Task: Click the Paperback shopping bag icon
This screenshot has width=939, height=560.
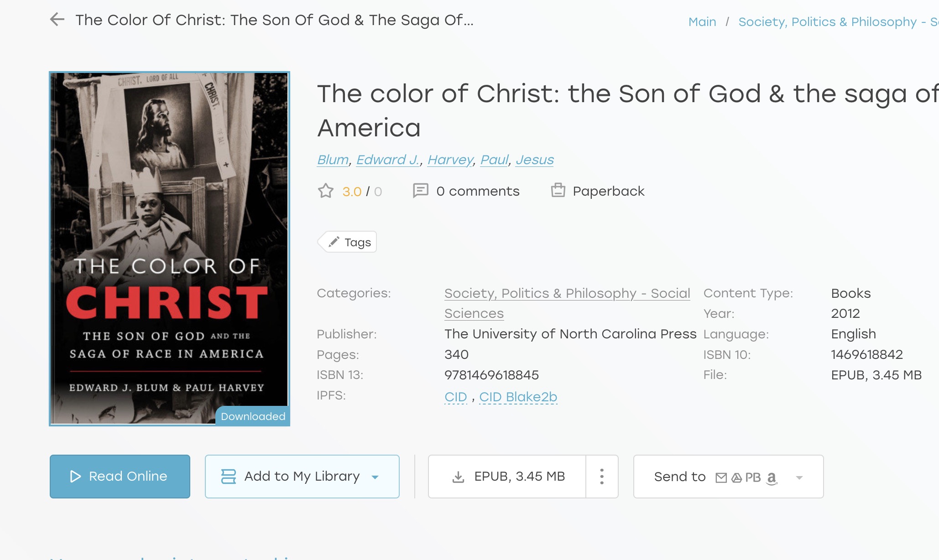Action: pyautogui.click(x=558, y=191)
